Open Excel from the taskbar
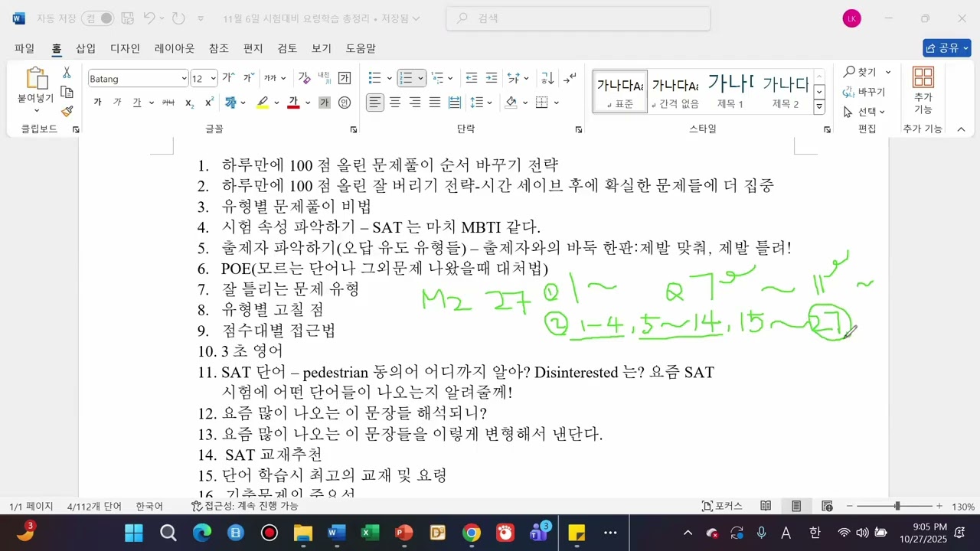Image resolution: width=980 pixels, height=551 pixels. click(370, 533)
